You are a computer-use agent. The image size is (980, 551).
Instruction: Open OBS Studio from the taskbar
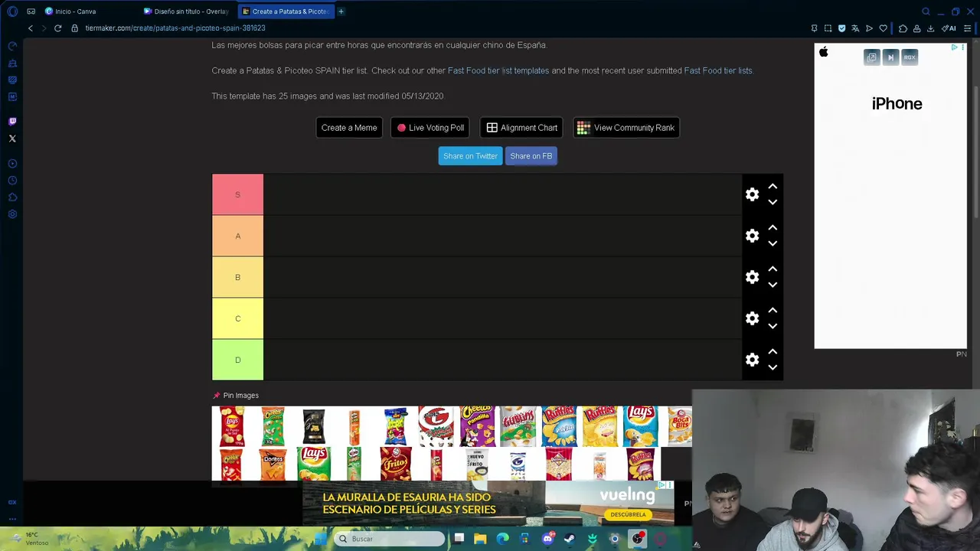coord(638,539)
